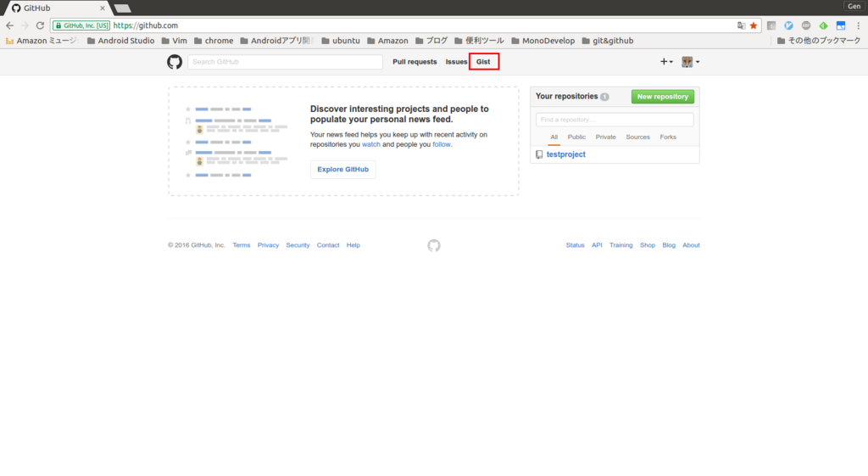Follow the watch link in news feed text

[371, 144]
